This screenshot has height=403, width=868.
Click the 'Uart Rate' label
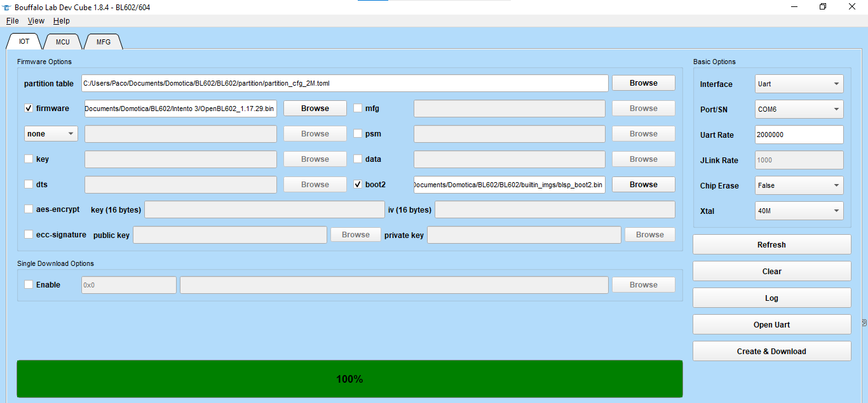pyautogui.click(x=717, y=135)
